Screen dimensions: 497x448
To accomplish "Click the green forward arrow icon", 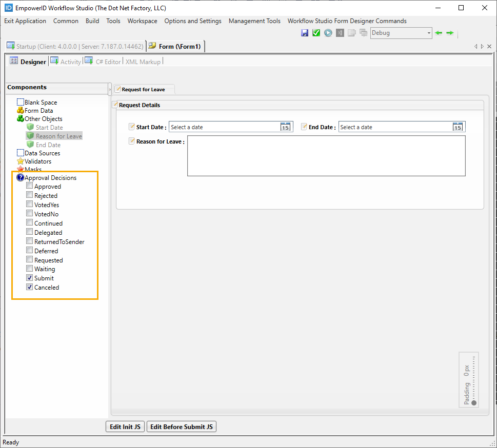I will click(x=450, y=33).
